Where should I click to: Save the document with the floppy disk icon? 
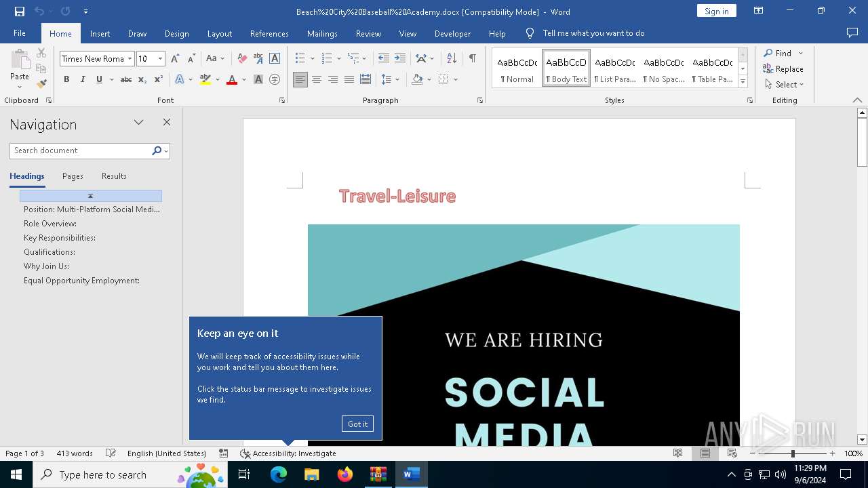pos(19,12)
